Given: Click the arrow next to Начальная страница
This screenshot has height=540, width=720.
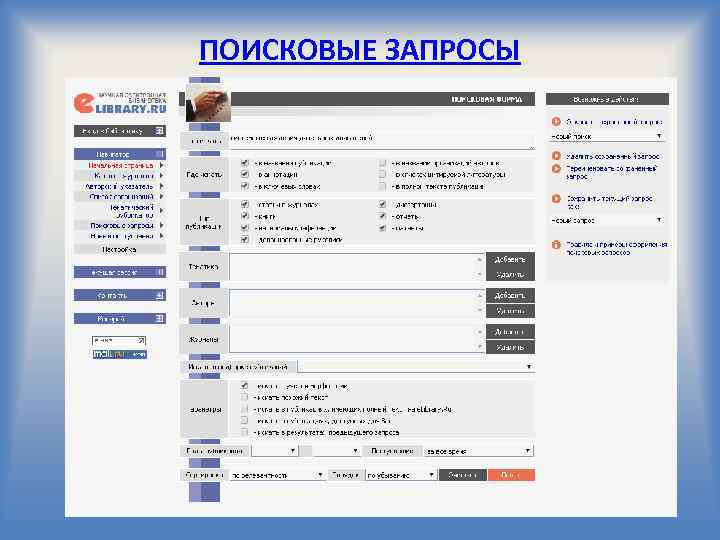Looking at the screenshot, I should tap(161, 165).
